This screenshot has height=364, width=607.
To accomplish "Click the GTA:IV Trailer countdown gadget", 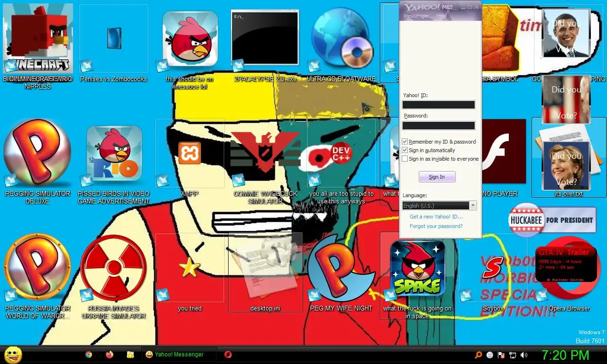I will [566, 264].
